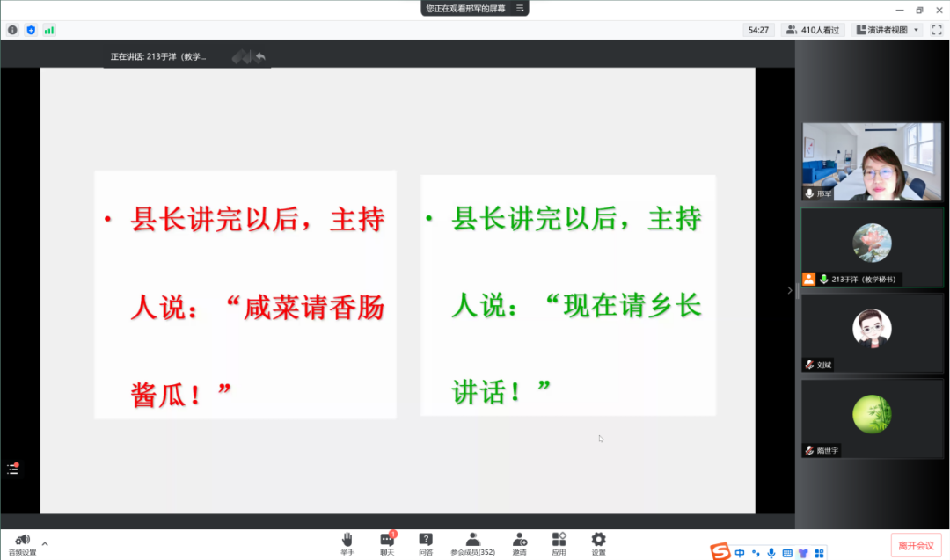Expand the 音频设置 audio options arrow
The height and width of the screenshot is (560, 950).
[x=45, y=544]
